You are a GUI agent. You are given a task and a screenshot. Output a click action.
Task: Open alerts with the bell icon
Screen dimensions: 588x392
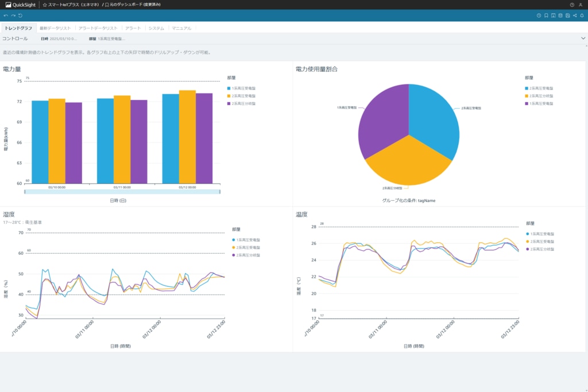[x=582, y=15]
